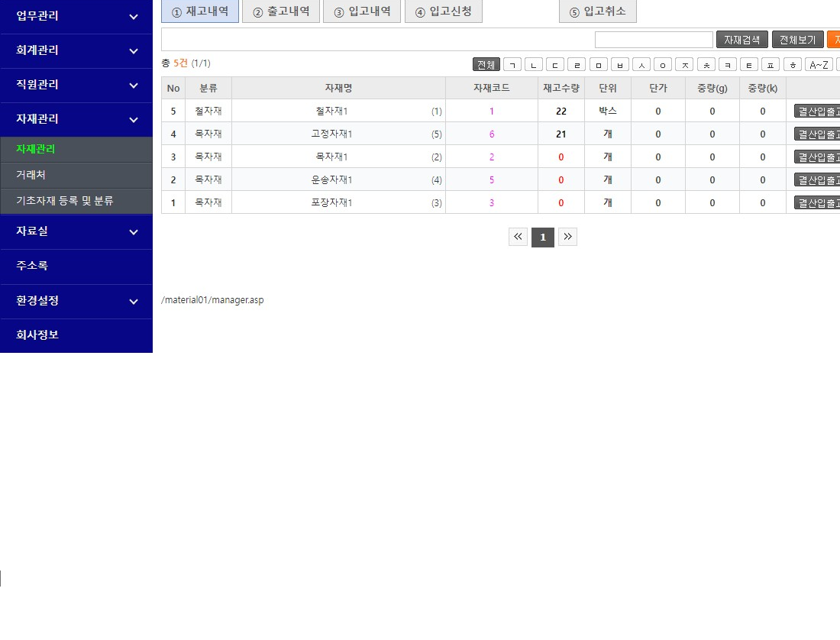Select the A~Z alphabet filter

click(819, 65)
